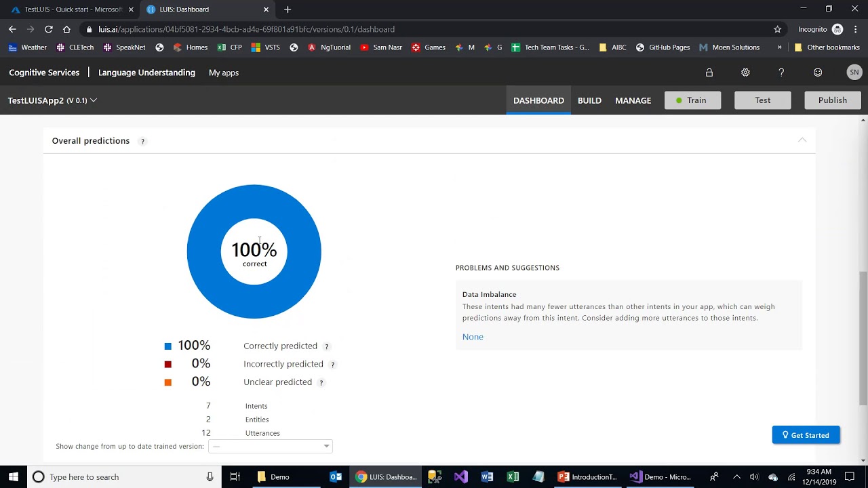Open Outlook from the taskbar

coord(336,476)
